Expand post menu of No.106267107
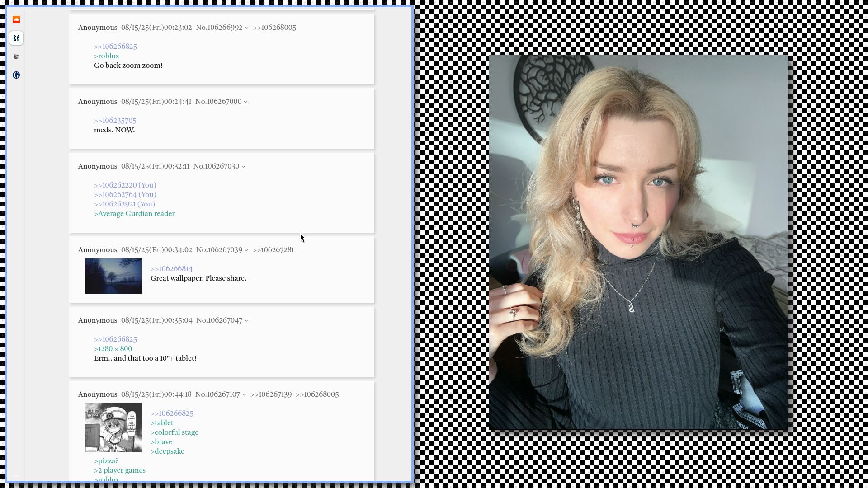The width and height of the screenshot is (868, 488). point(244,395)
